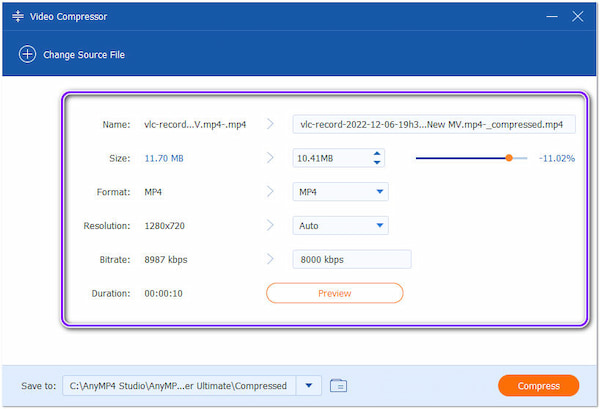Click Change Source File label

[x=84, y=55]
